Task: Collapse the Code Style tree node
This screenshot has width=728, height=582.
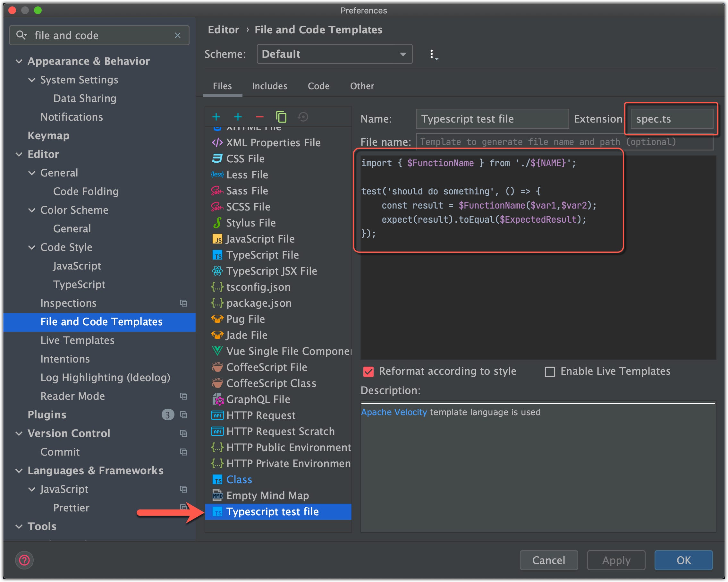Action: click(32, 247)
